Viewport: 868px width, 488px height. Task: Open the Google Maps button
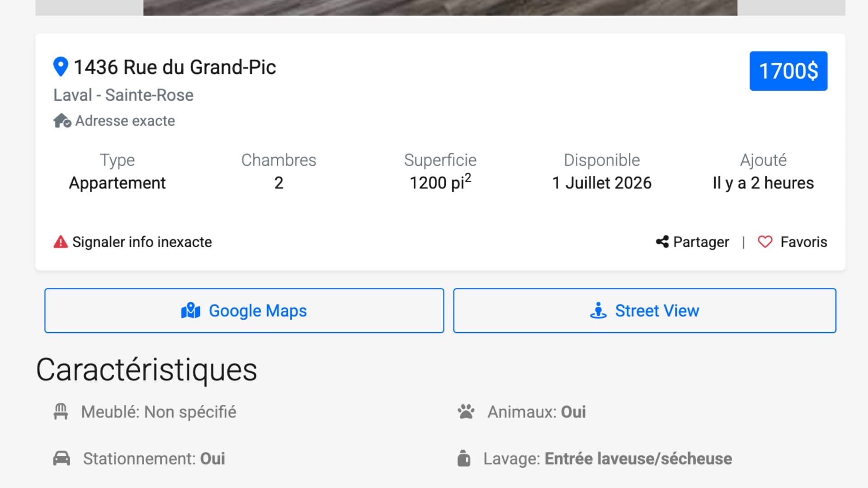pyautogui.click(x=244, y=311)
